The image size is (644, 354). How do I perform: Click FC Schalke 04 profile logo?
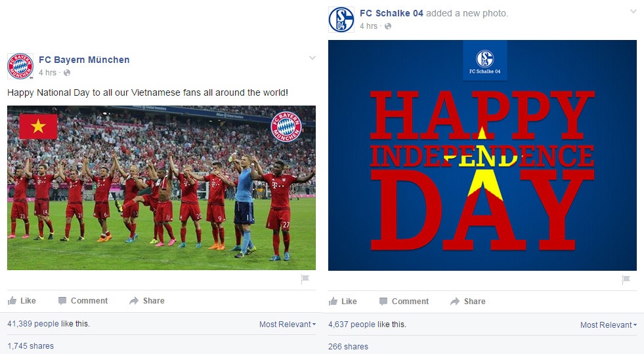(x=341, y=20)
